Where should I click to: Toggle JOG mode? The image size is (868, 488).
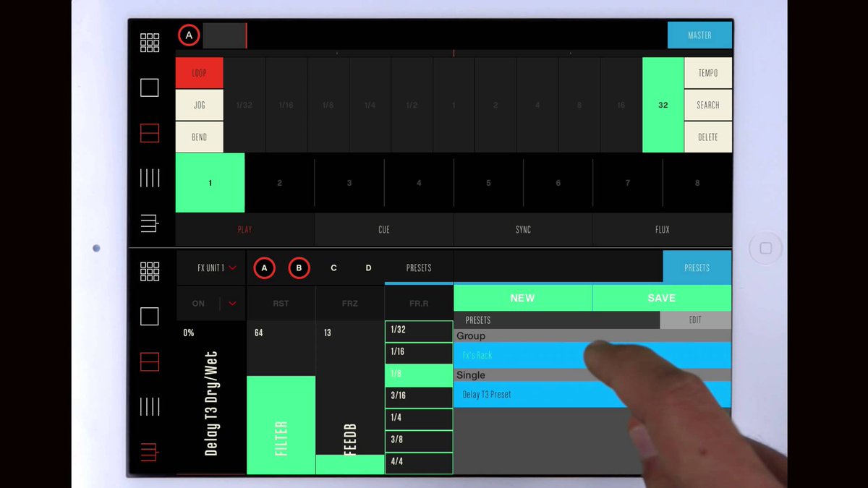tap(200, 105)
